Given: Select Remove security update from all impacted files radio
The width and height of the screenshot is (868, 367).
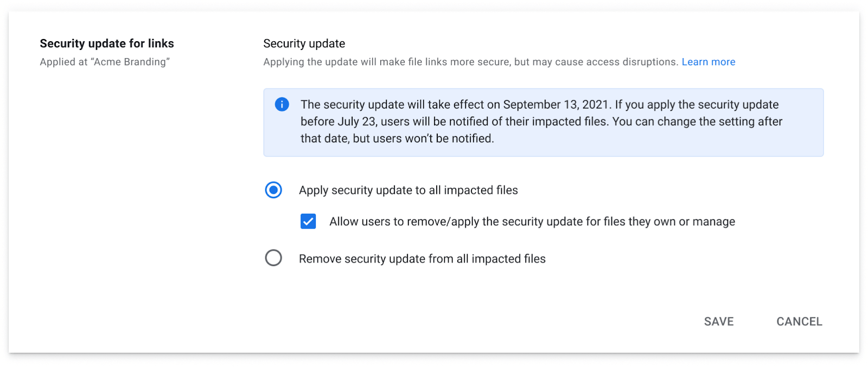Looking at the screenshot, I should (273, 258).
